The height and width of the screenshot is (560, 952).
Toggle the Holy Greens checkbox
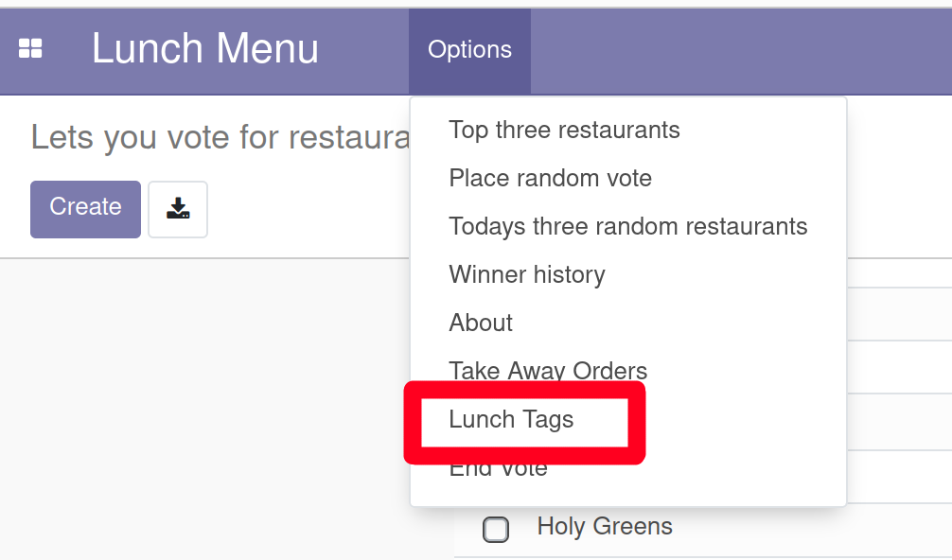click(x=496, y=529)
